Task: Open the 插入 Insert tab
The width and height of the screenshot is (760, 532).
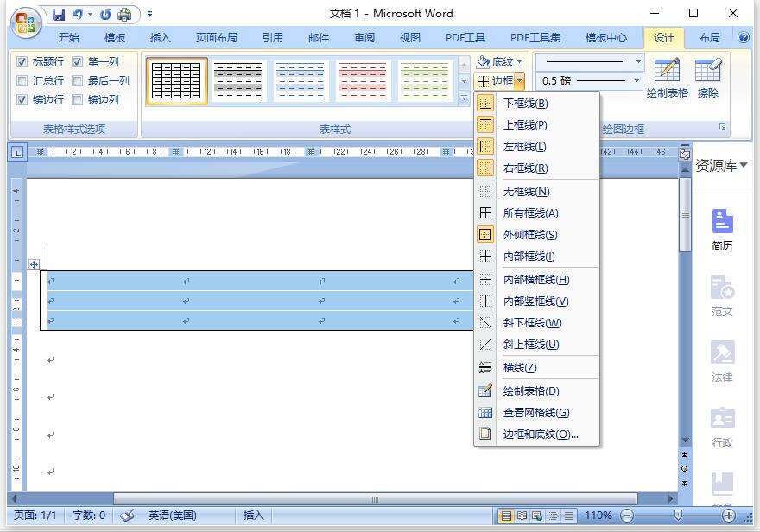Action: pos(161,38)
